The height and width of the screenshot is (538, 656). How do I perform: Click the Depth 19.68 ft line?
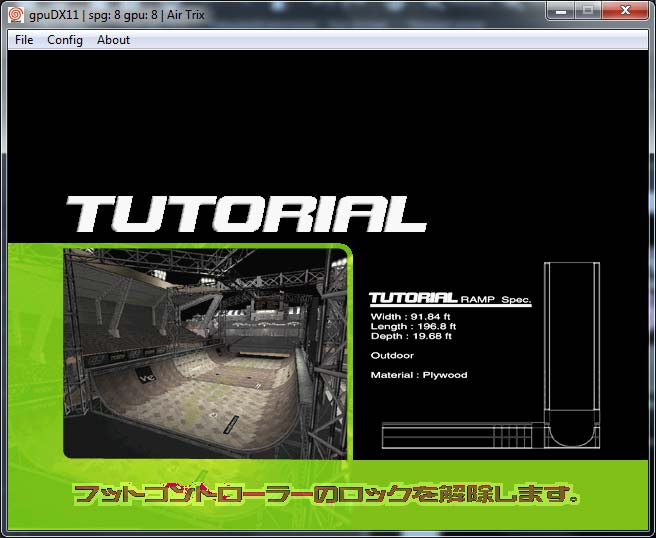click(x=412, y=336)
